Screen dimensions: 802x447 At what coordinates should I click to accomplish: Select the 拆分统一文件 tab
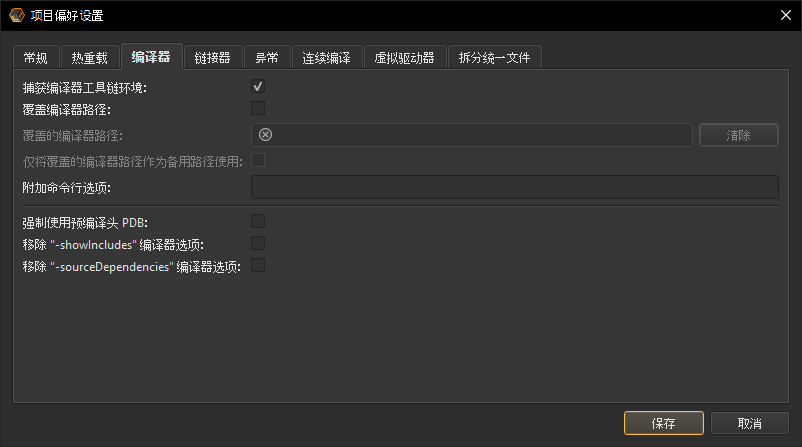pos(494,58)
